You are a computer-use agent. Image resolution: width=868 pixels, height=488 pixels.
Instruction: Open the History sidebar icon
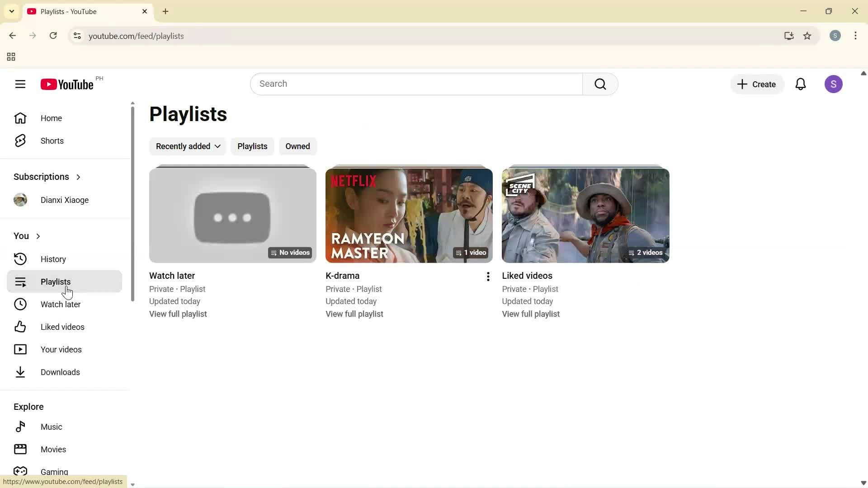[x=20, y=258]
